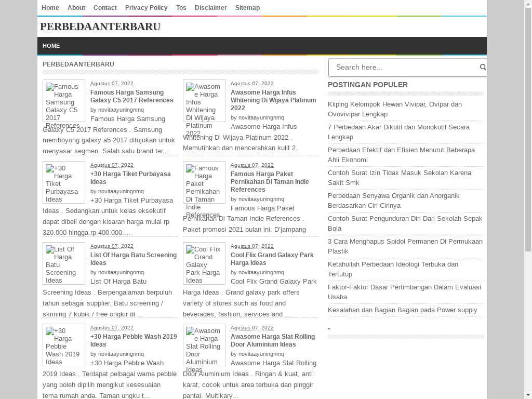Screen dimensions: 532x399
Task: Click author novitaayuningnmq under Pebble Wash post
Action: (x=121, y=354)
